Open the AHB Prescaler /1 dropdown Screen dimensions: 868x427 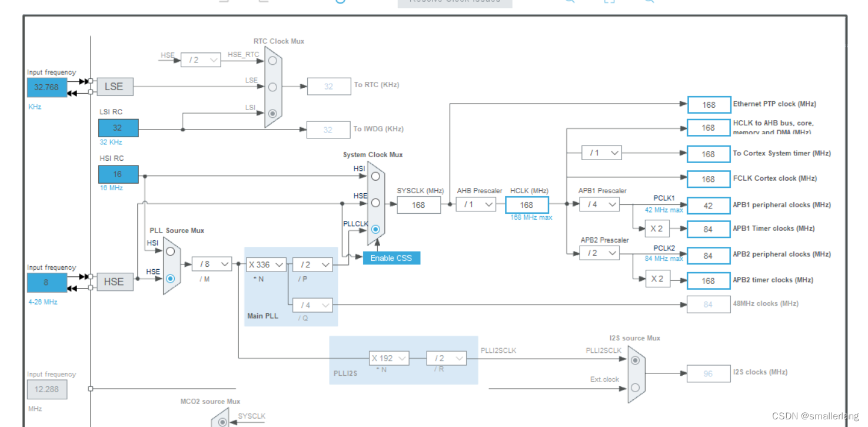(476, 204)
